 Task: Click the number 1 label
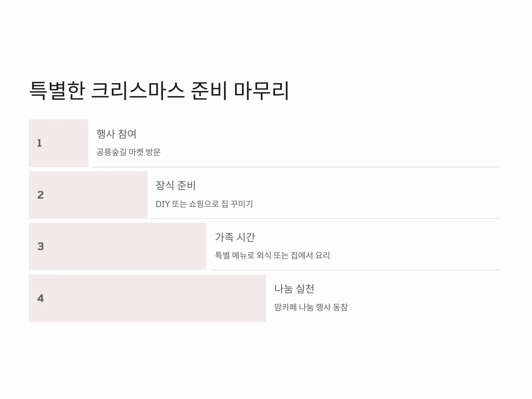tap(40, 143)
